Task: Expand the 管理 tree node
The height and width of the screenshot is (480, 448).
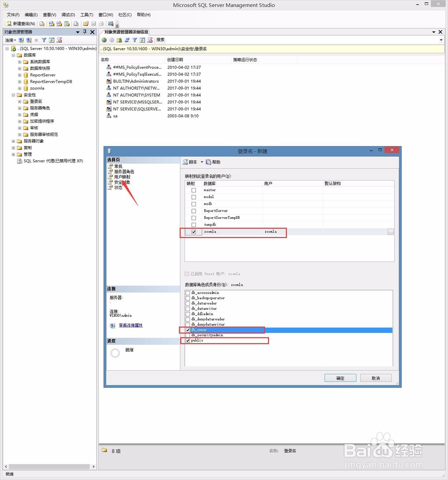Action: click(x=13, y=154)
